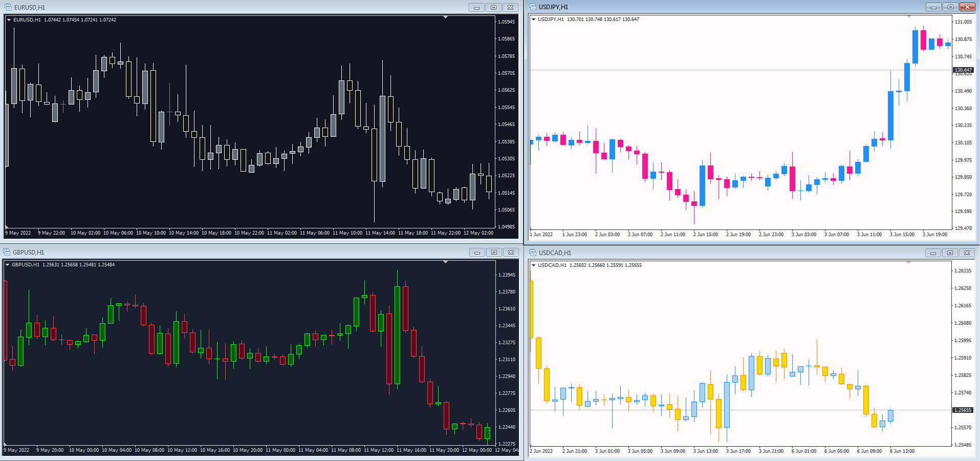The image size is (980, 461).
Task: Click the chart shift marker on EURUSD chart
Action: coord(445,17)
